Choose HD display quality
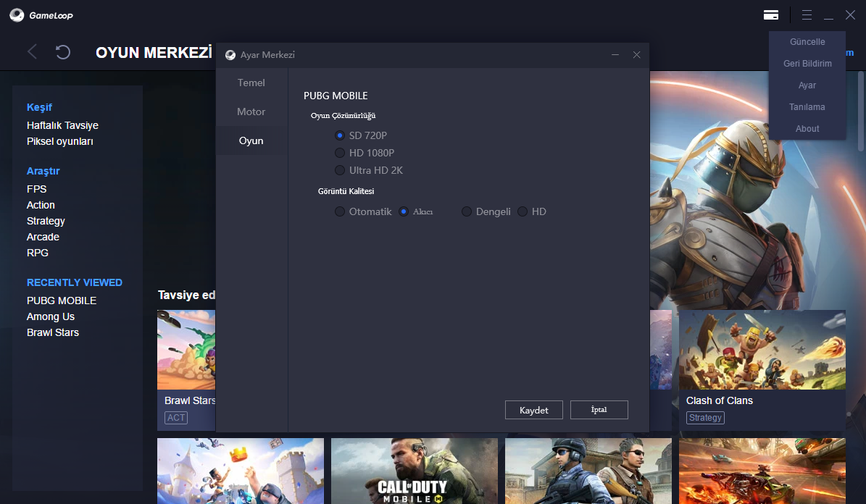 522,211
